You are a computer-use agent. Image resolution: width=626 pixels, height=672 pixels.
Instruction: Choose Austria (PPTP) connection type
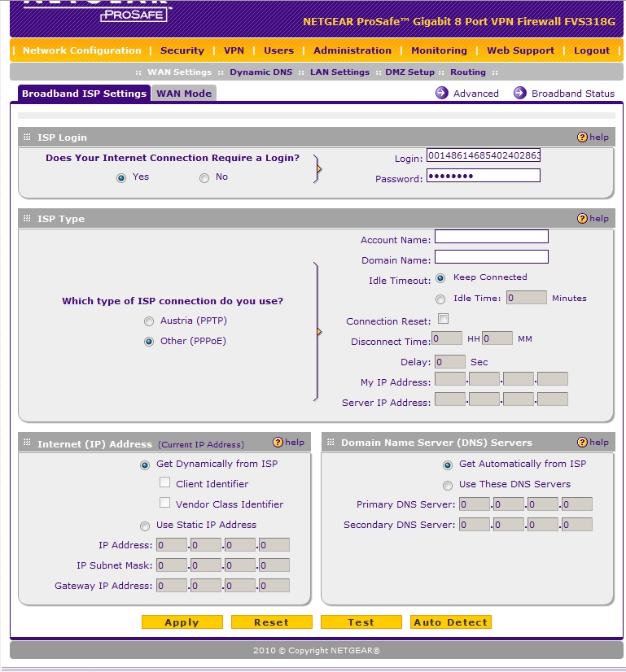click(x=149, y=321)
